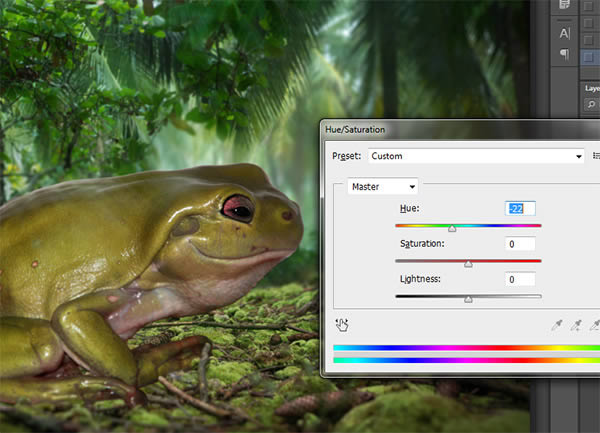Select the highlighted blue row in right panel
Viewport: 600px width, 433px height.
(590, 57)
